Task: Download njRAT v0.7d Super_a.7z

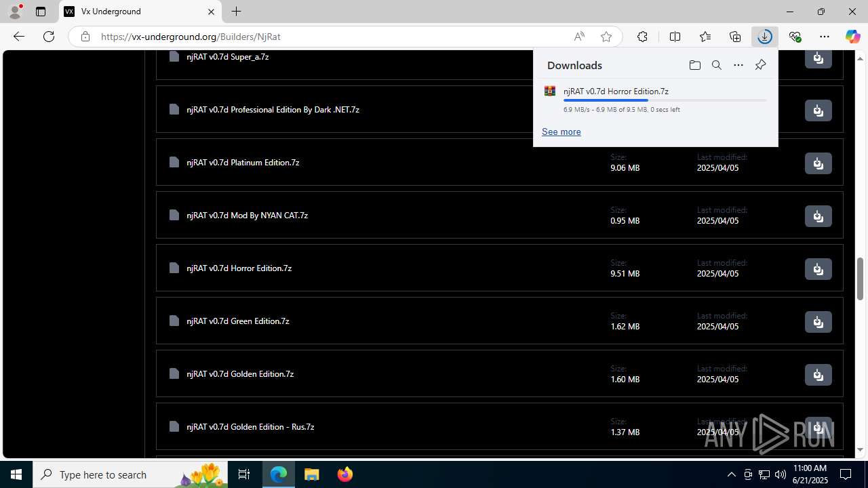Action: click(x=818, y=58)
